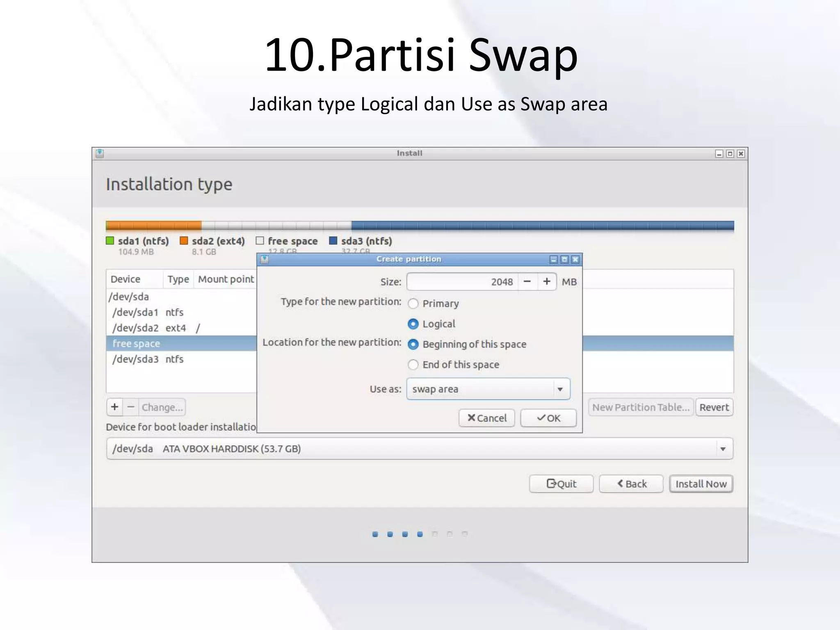Click the Create partition dialog title icon

(265, 259)
